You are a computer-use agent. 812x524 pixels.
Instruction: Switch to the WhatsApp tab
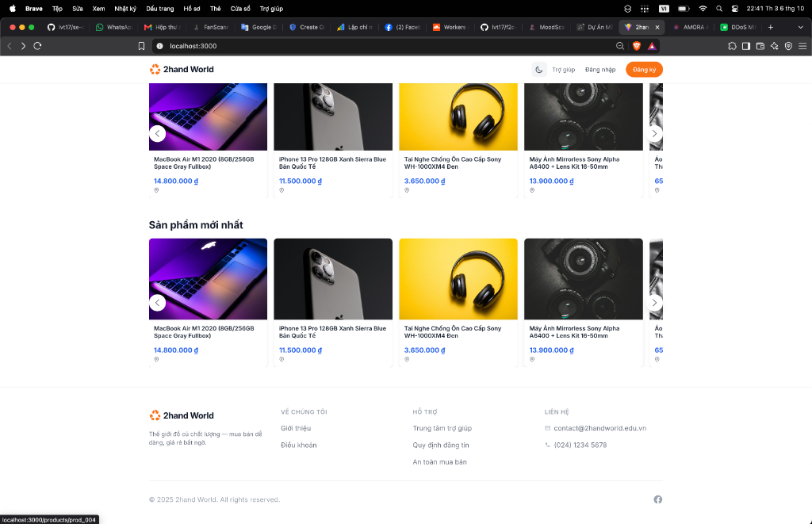[114, 28]
